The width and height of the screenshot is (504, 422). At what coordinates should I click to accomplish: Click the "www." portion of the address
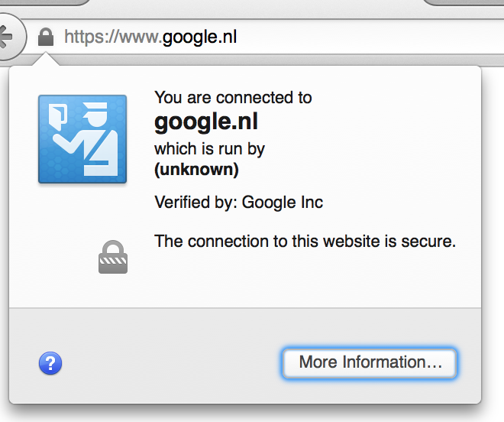coord(141,37)
